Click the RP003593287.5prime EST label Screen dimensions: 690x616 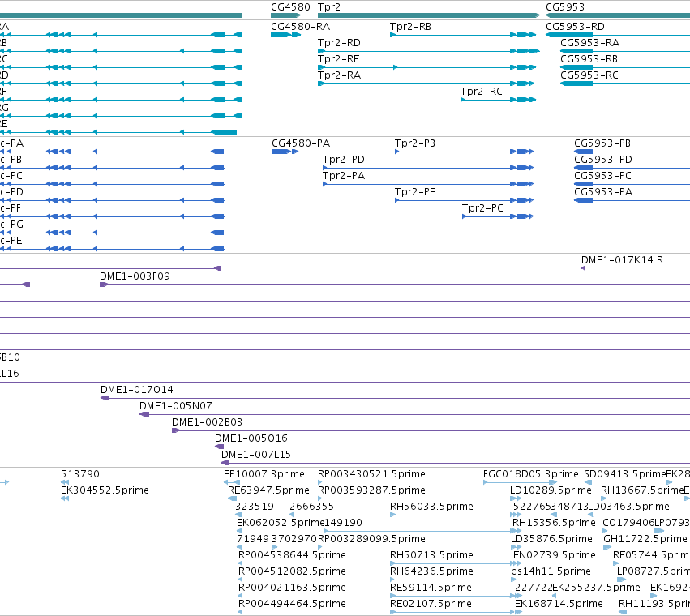click(371, 490)
